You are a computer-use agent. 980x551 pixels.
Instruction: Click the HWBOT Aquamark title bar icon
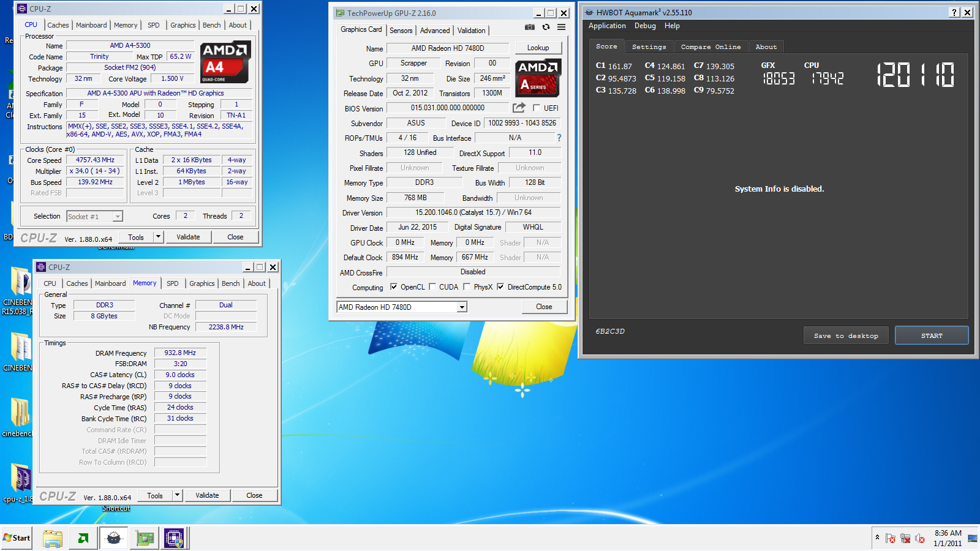click(589, 12)
